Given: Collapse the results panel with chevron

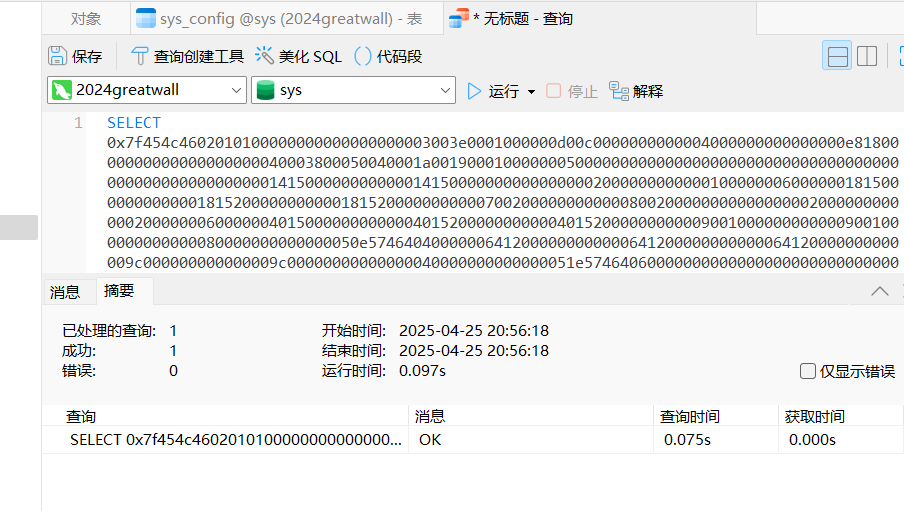Looking at the screenshot, I should 880,291.
